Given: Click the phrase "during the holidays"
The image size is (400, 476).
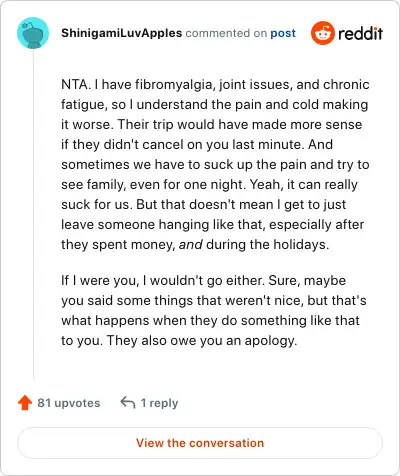Looking at the screenshot, I should [x=266, y=245].
